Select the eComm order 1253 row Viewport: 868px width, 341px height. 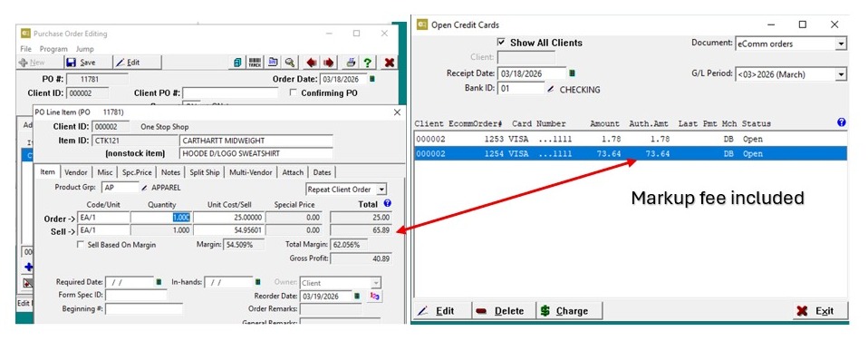pos(631,139)
